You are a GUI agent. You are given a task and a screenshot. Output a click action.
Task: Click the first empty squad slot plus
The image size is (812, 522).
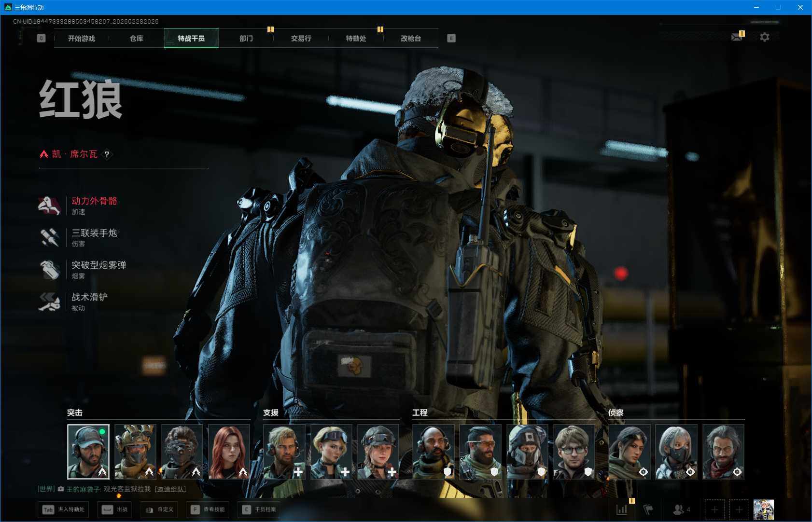[x=715, y=509]
